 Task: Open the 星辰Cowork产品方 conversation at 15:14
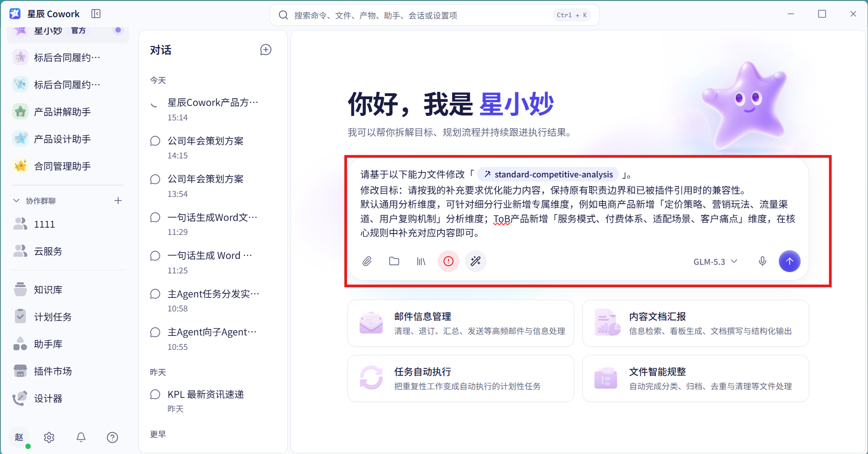(213, 110)
